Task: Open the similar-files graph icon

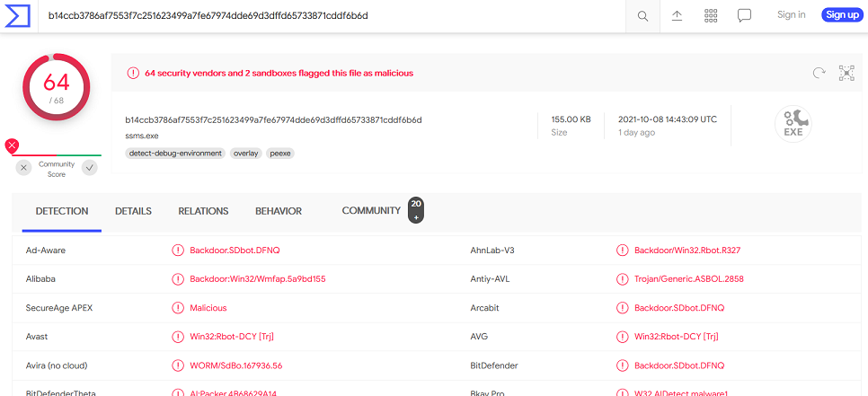Action: coord(846,73)
